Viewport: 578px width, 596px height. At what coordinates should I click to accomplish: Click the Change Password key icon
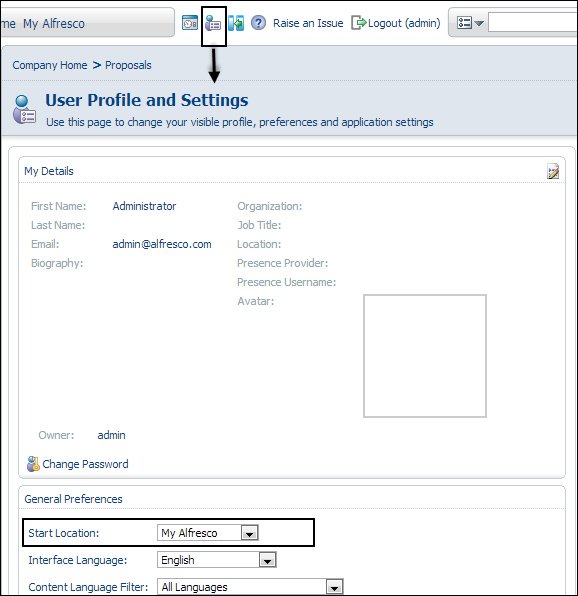(33, 464)
